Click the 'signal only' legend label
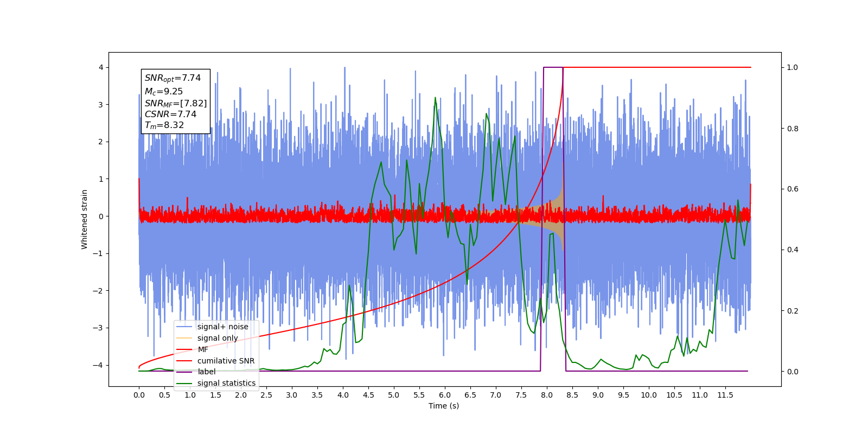The height and width of the screenshot is (434, 868). tap(218, 338)
